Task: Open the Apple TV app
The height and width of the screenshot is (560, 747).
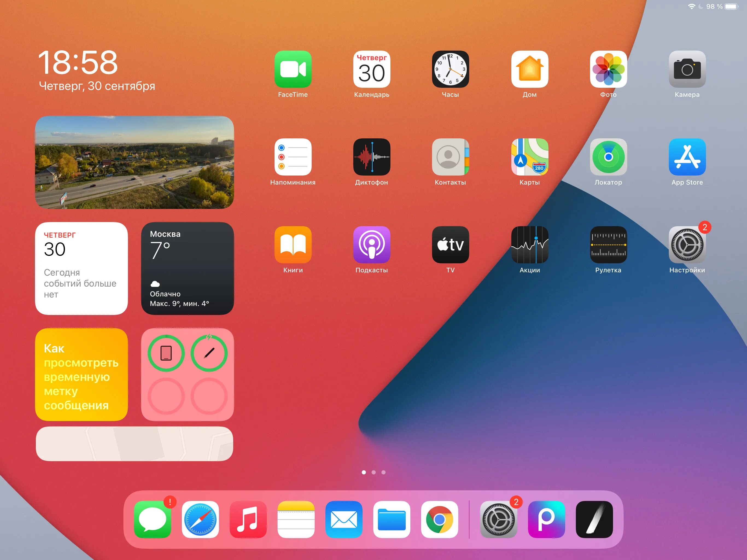Action: (x=450, y=244)
